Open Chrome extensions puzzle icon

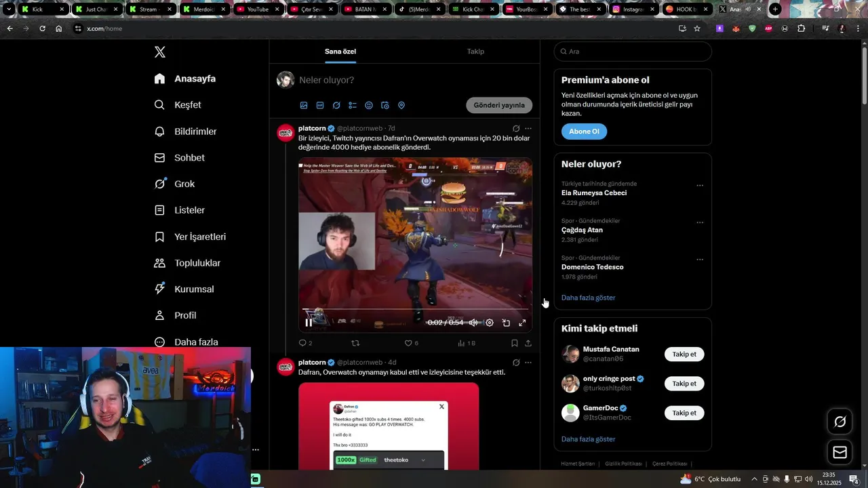[x=801, y=28]
